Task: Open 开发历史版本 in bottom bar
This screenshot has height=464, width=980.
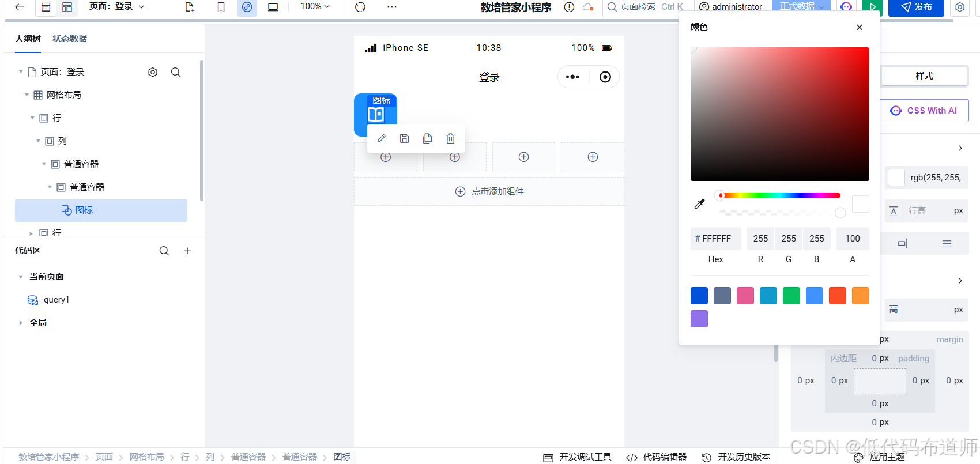Action: 736,457
